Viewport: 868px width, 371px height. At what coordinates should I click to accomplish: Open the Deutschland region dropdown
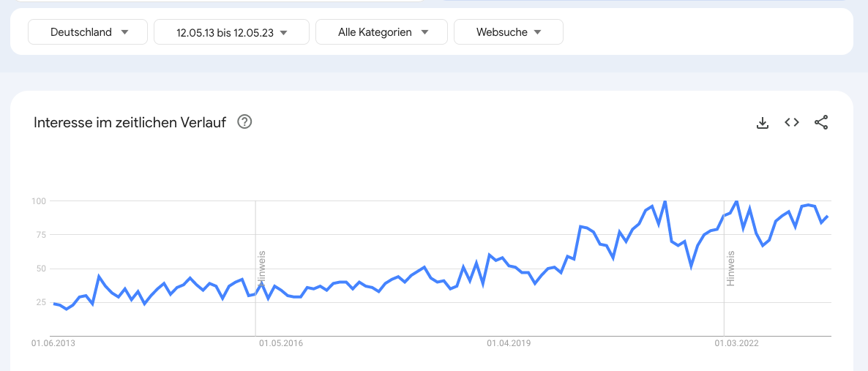[88, 32]
